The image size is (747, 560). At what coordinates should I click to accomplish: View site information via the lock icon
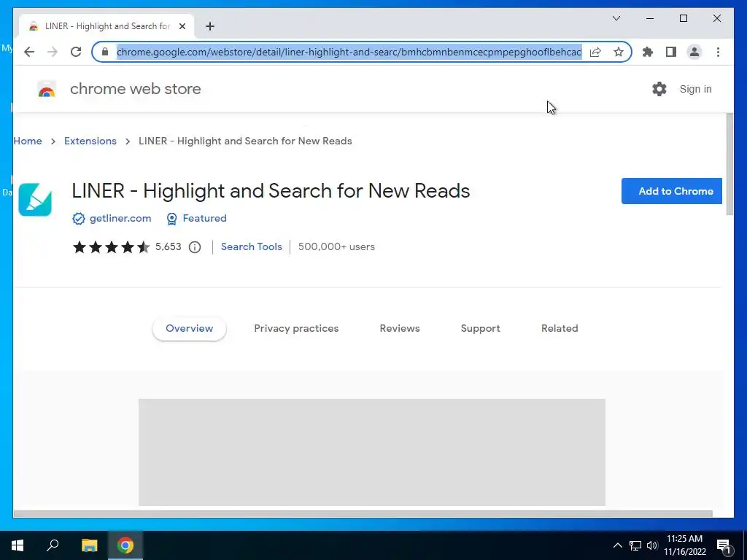[x=105, y=52]
